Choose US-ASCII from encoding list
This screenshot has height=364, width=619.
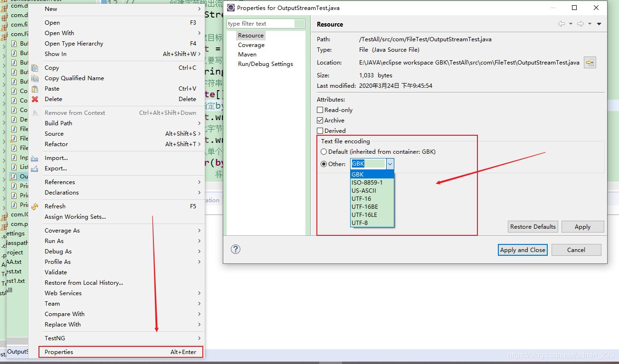coord(372,190)
